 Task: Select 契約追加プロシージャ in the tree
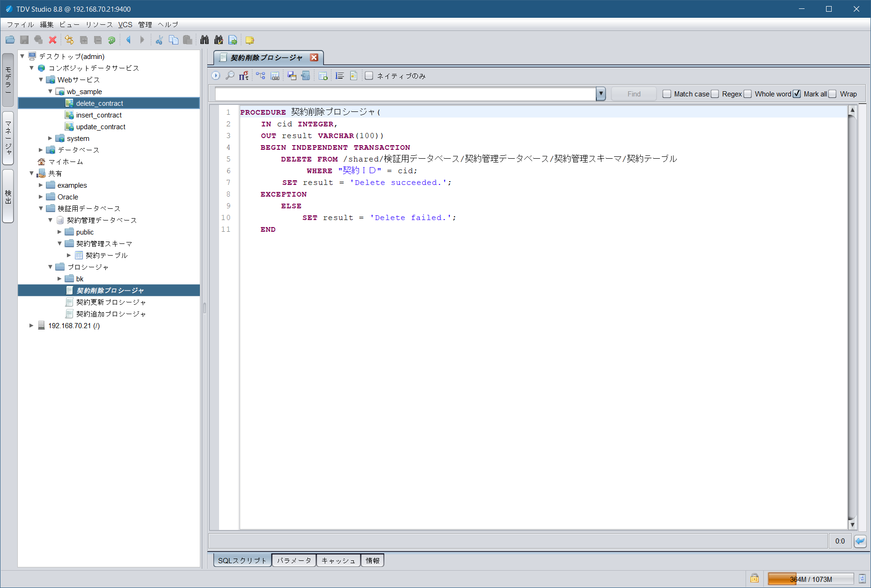coord(111,314)
